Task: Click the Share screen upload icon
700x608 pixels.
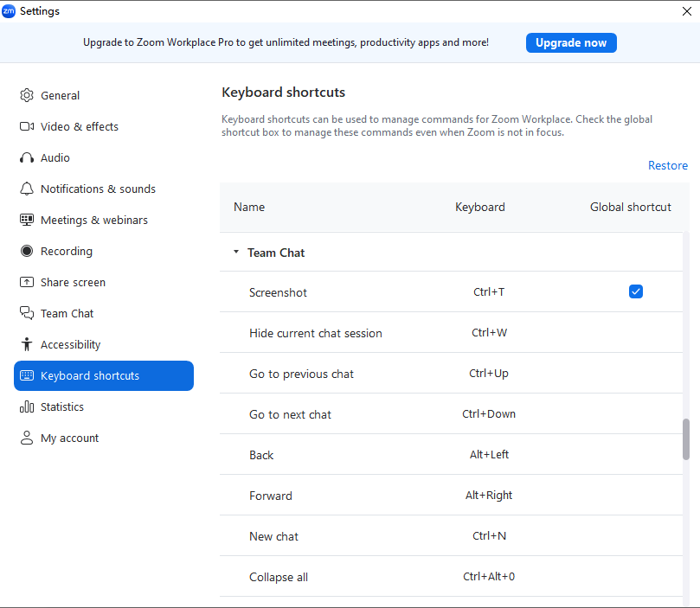Action: click(x=27, y=282)
